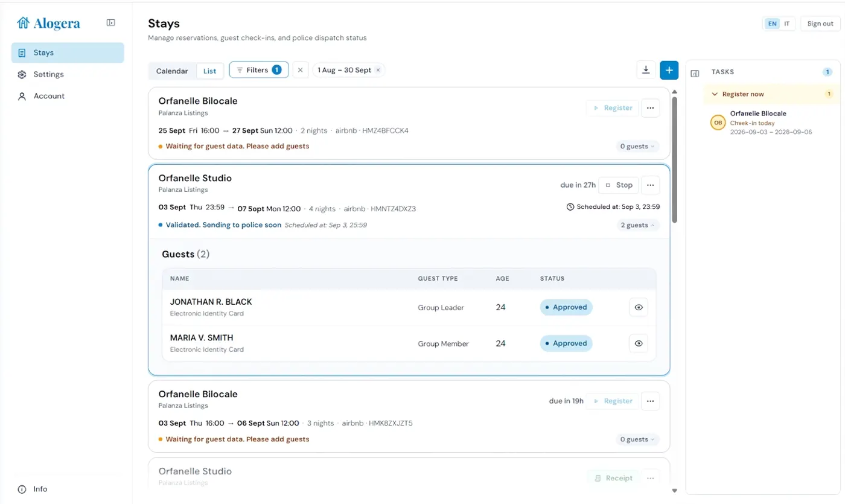
Task: Remove the 1 Aug – 30 Sept date chip
Action: tap(378, 70)
